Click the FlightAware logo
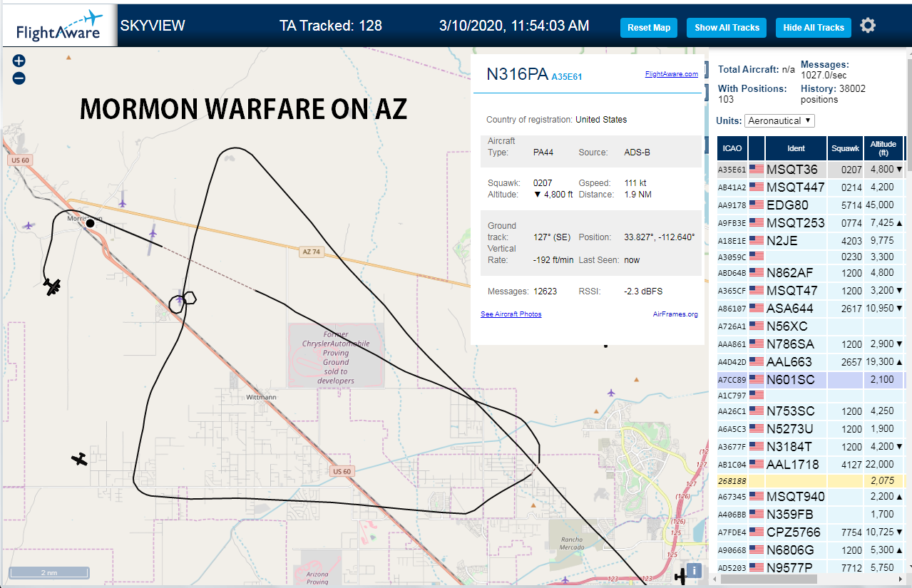Image resolution: width=912 pixels, height=588 pixels. tap(58, 26)
